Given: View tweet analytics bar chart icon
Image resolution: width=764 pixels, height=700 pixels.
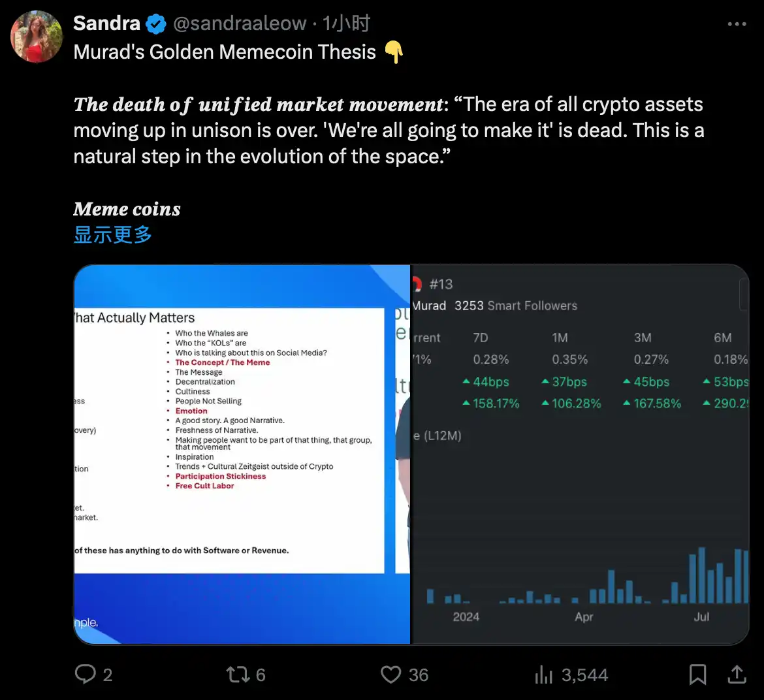Looking at the screenshot, I should point(544,675).
